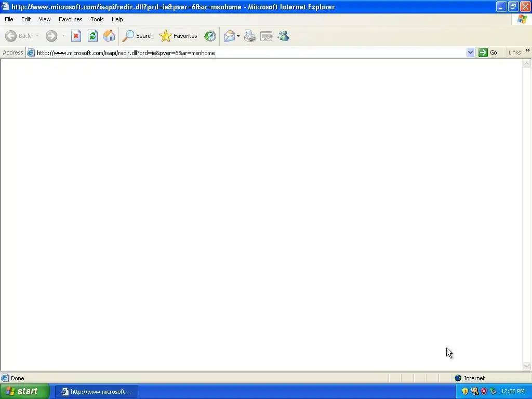The image size is (532, 399).
Task: Click the page icon in the Address bar
Action: coord(31,52)
